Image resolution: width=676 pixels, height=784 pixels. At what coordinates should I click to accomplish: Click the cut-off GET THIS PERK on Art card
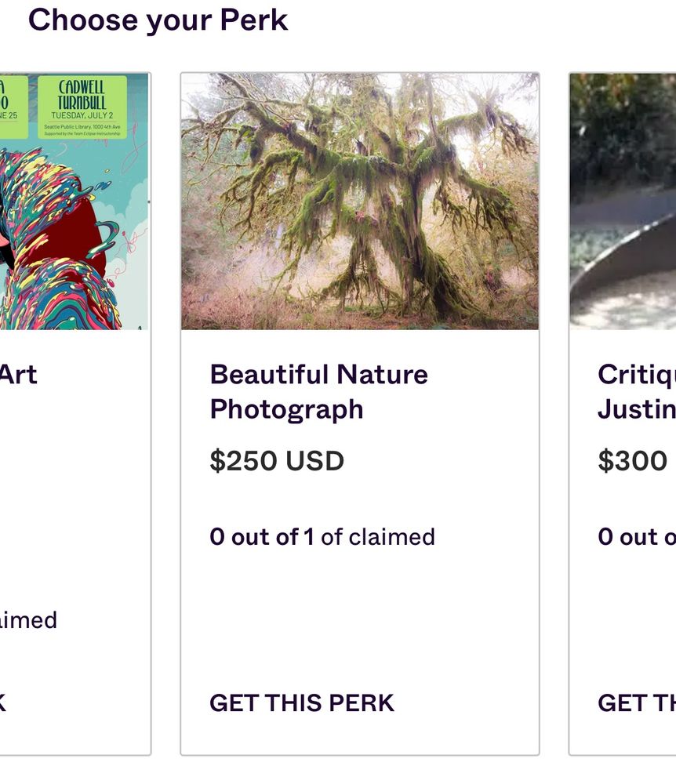3,702
